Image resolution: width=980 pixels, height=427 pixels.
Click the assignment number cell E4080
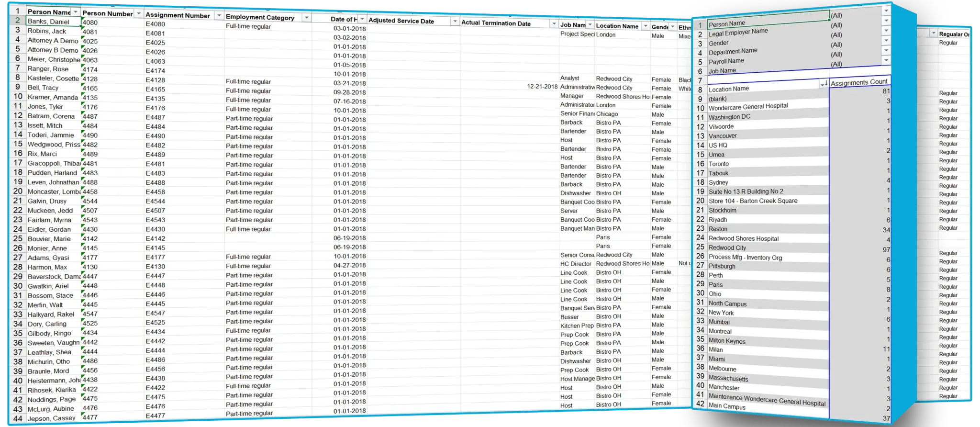click(156, 24)
